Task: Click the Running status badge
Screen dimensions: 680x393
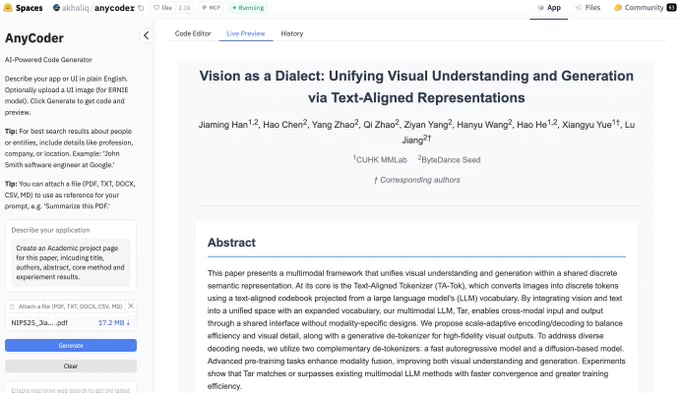Action: point(248,8)
